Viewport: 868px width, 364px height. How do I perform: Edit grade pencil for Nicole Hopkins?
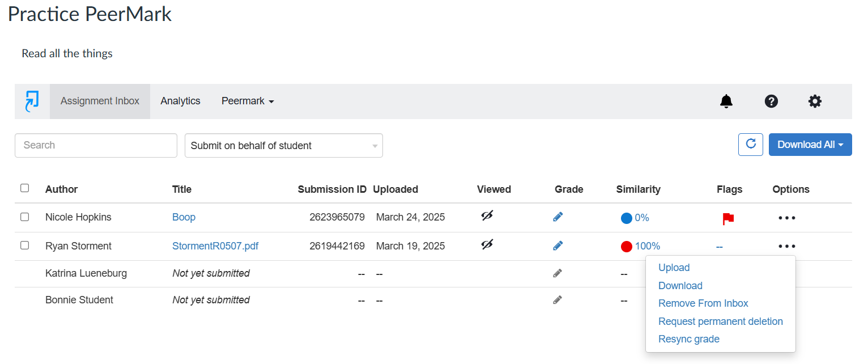pyautogui.click(x=558, y=217)
